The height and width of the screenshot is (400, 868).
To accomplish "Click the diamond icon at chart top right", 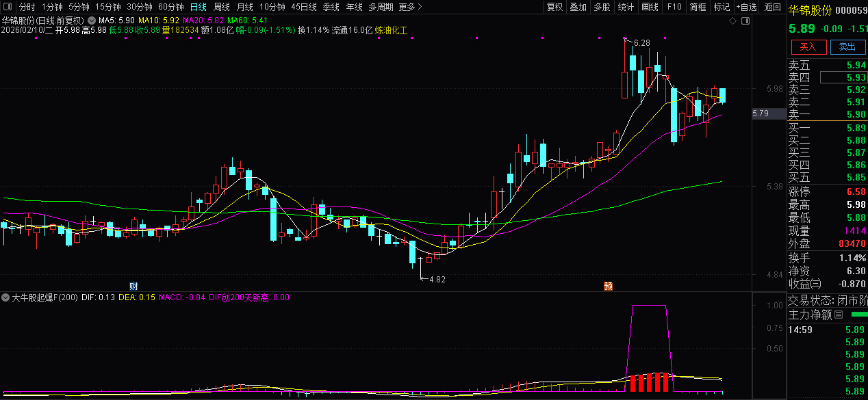I will (733, 21).
